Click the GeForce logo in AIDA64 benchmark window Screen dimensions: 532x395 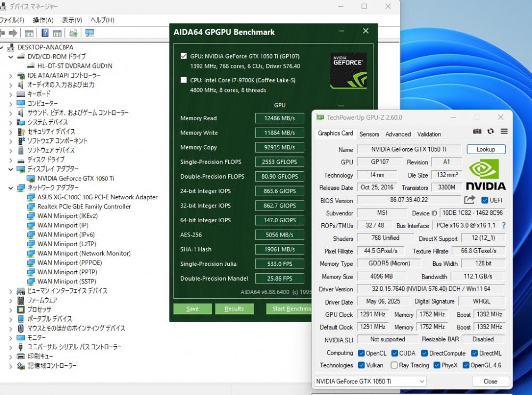[348, 71]
